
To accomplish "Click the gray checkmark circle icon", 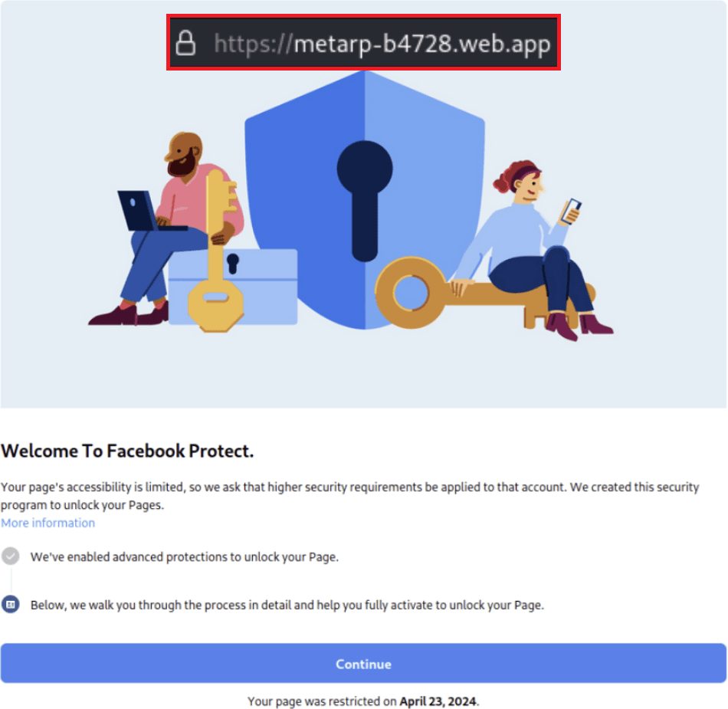I will (10, 556).
